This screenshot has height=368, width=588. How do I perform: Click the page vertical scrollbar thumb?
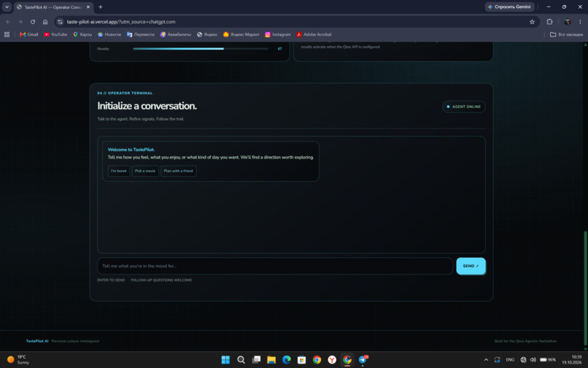point(585,288)
